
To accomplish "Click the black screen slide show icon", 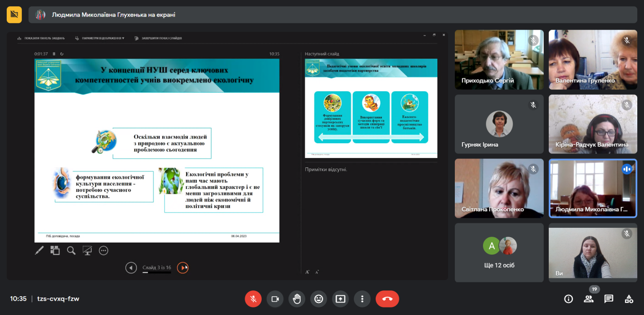I will coord(87,251).
